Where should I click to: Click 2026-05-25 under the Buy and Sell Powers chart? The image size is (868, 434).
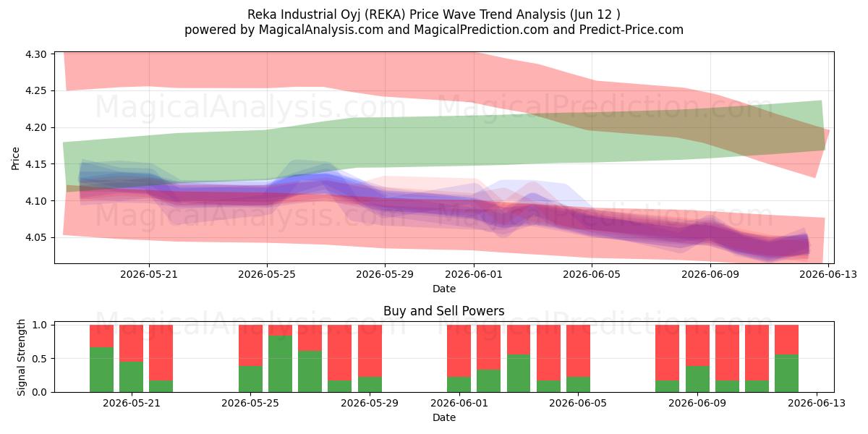pyautogui.click(x=250, y=404)
